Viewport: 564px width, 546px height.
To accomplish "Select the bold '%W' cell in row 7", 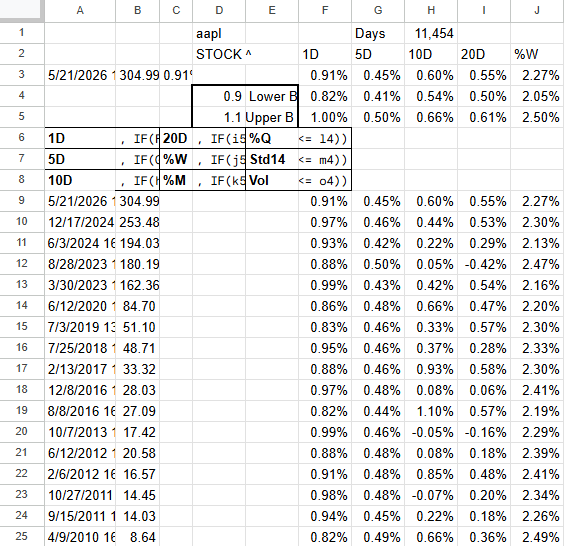I will click(x=176, y=159).
